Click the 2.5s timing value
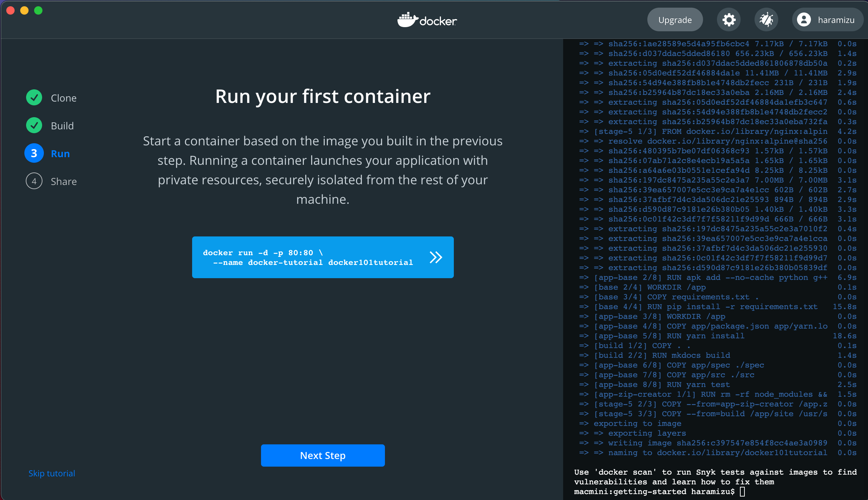868x500 pixels. [x=847, y=385]
